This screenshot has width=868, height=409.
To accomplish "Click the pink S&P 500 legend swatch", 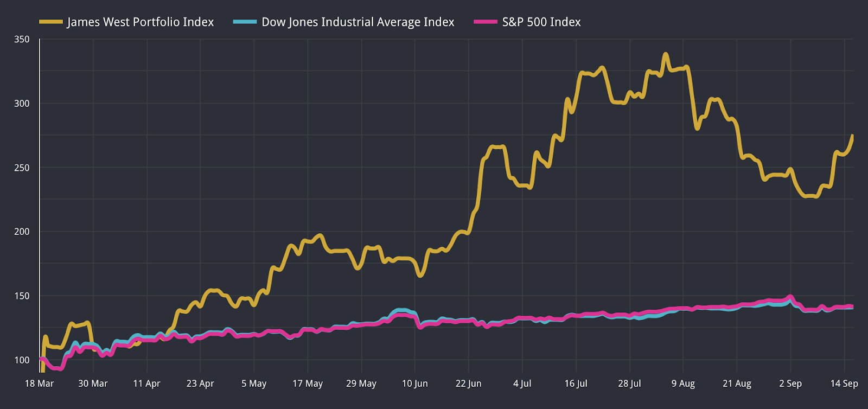I will [486, 22].
